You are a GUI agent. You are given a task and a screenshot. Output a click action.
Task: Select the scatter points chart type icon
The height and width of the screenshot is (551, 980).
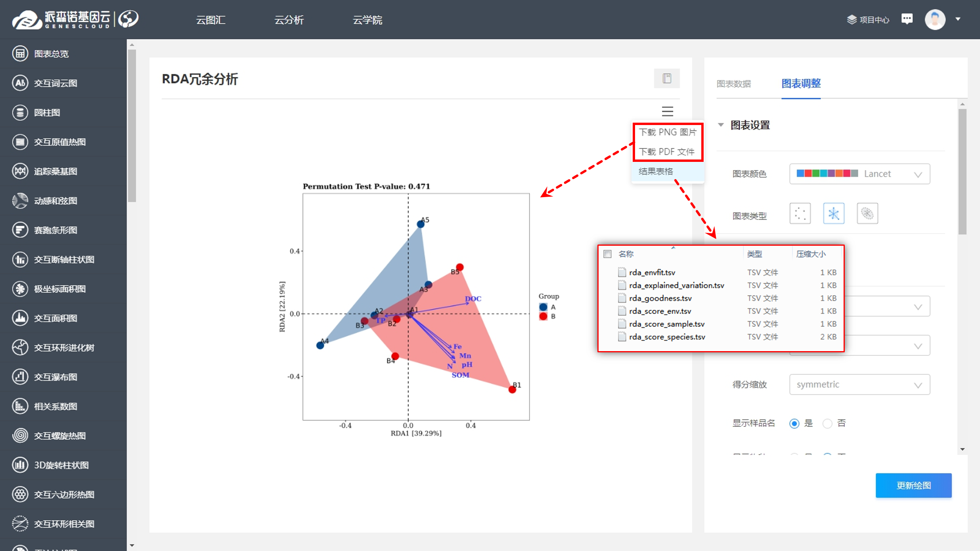[800, 214]
